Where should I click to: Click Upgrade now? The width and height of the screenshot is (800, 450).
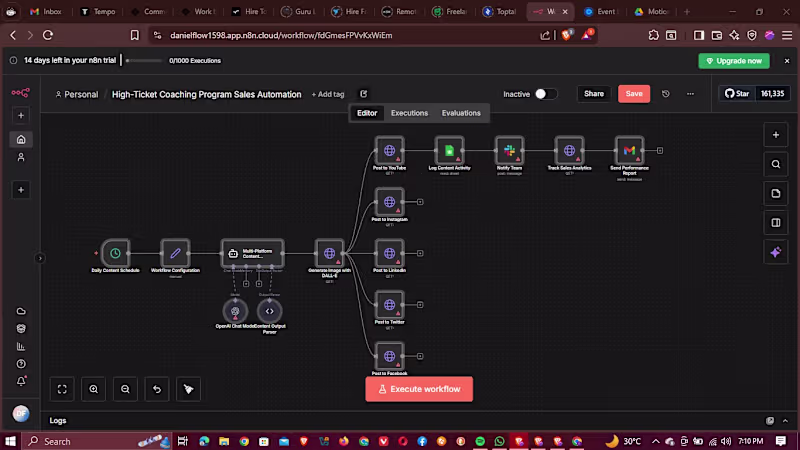point(734,61)
